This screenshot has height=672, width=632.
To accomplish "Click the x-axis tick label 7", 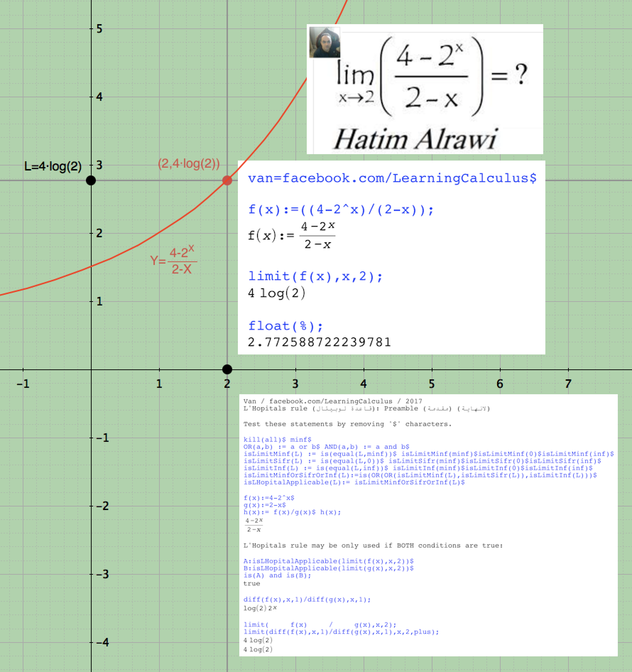I will click(568, 384).
